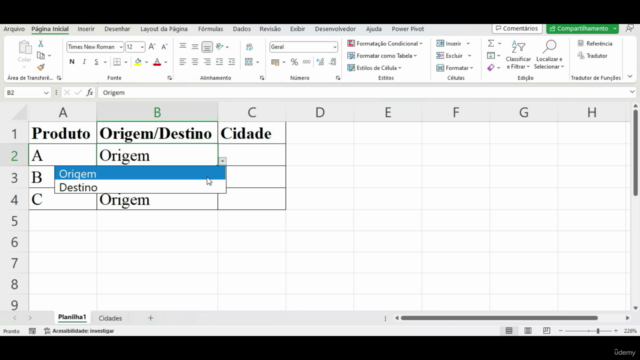640x360 pixels.
Task: Switch to Page Break Preview in status bar
Action: pos(547,331)
